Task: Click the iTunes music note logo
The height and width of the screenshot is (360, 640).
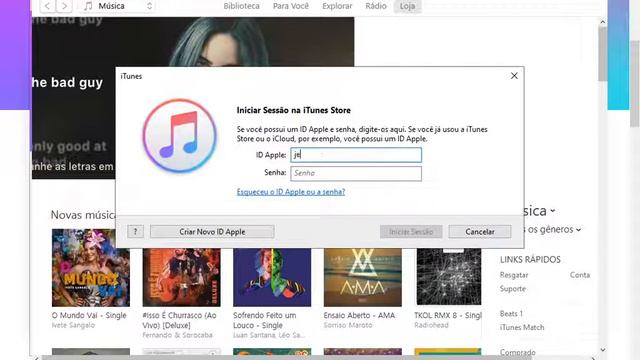Action: coord(180,136)
